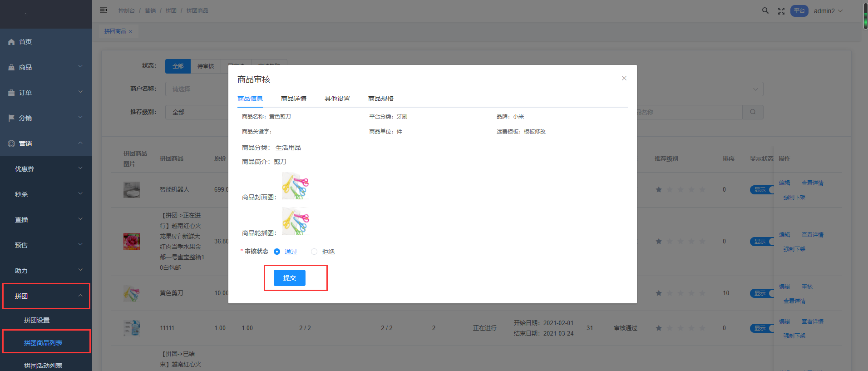Open the 商户名称 select dropdown

click(x=197, y=89)
